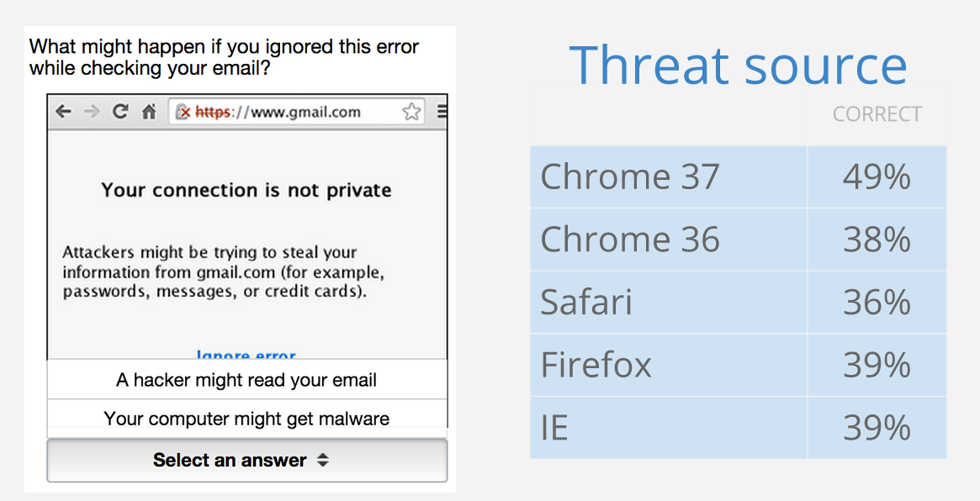Image resolution: width=980 pixels, height=501 pixels.
Task: Click the browser back arrow
Action: click(63, 112)
